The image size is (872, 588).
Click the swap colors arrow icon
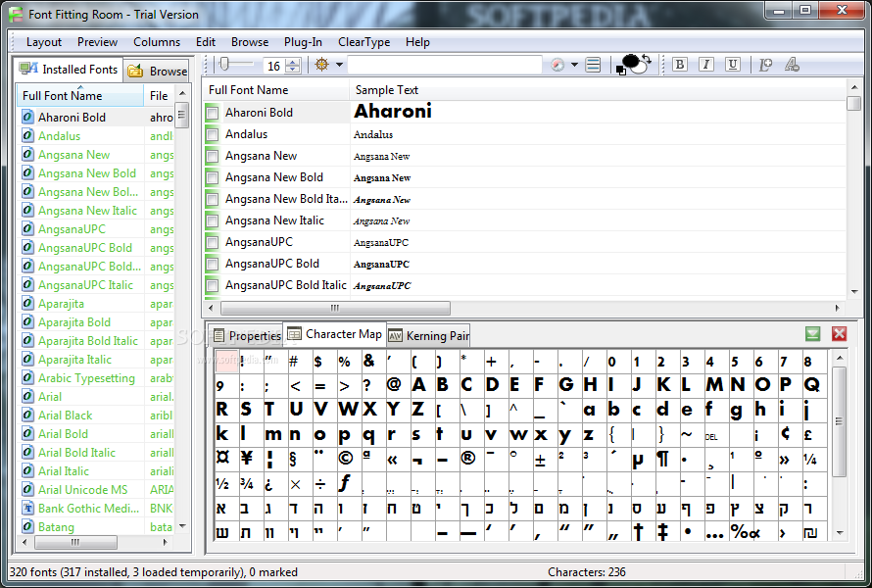647,59
